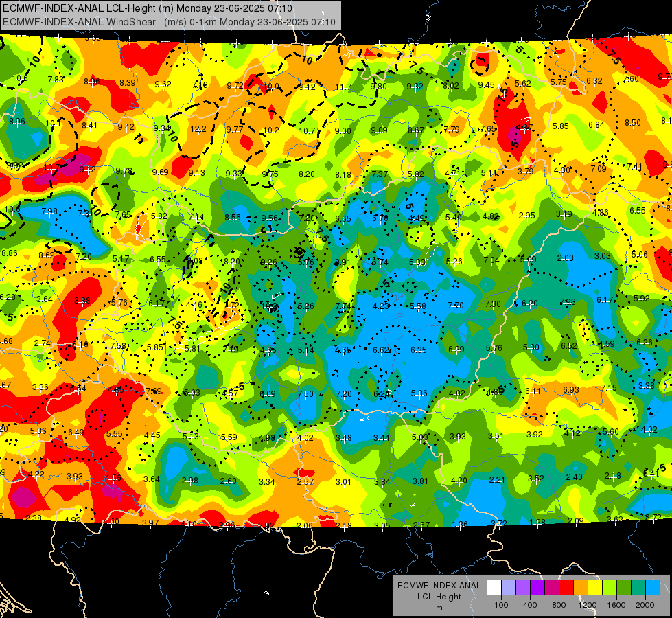Click the light lavender legend swatch
The image size is (672, 618).
pyautogui.click(x=509, y=588)
